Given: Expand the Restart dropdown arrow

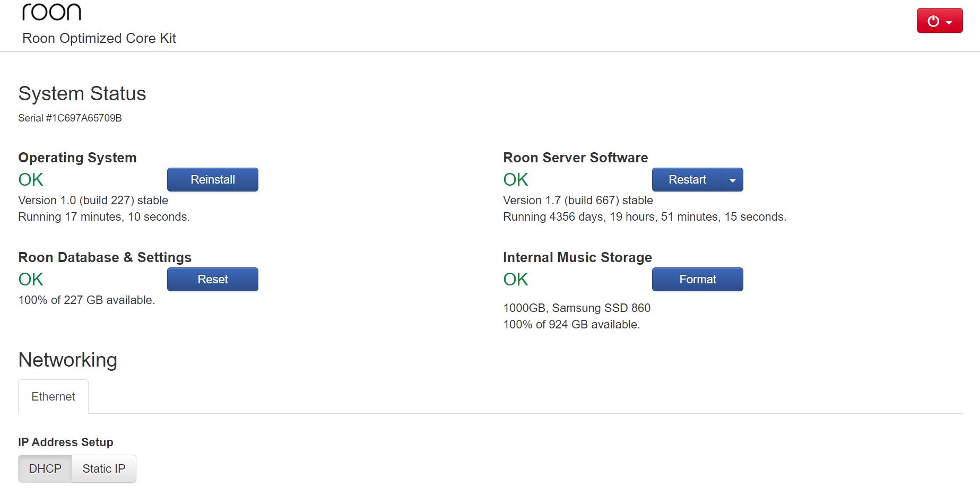Looking at the screenshot, I should (733, 179).
